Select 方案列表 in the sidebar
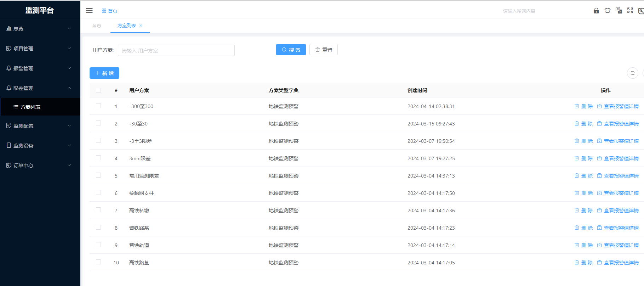The width and height of the screenshot is (644, 286). (30, 107)
